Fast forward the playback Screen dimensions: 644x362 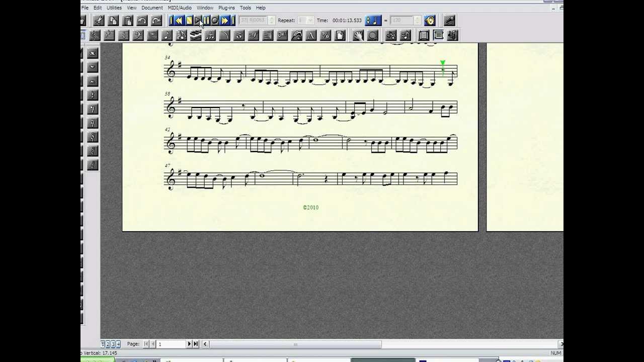[x=225, y=21]
